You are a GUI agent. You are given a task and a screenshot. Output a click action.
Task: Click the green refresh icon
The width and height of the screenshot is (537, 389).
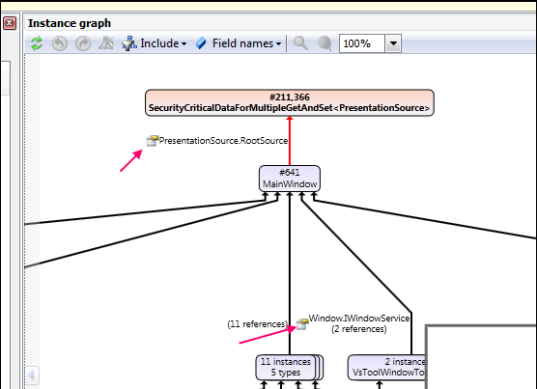point(37,43)
